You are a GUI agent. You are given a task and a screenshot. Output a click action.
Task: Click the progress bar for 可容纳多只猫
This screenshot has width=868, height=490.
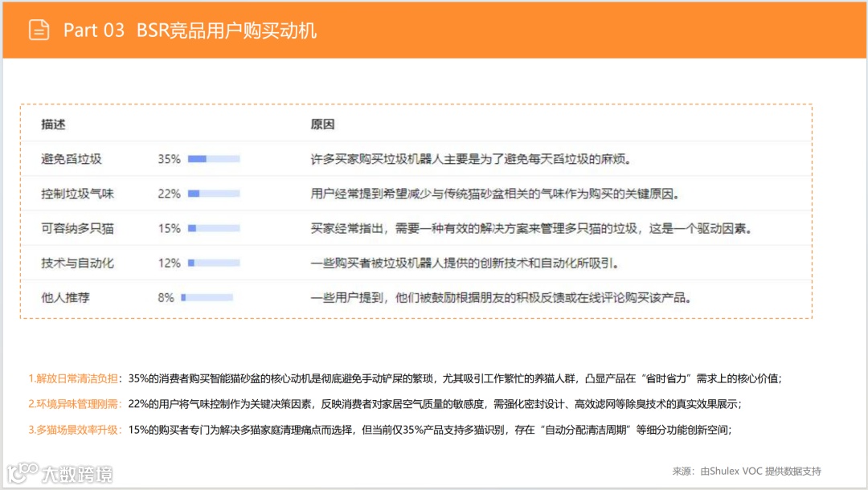[x=214, y=228]
